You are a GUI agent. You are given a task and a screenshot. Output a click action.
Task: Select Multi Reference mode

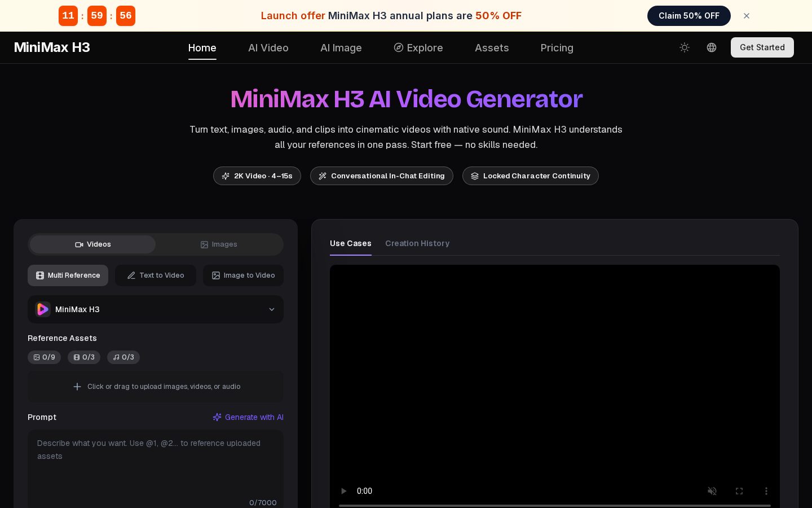[x=68, y=275]
